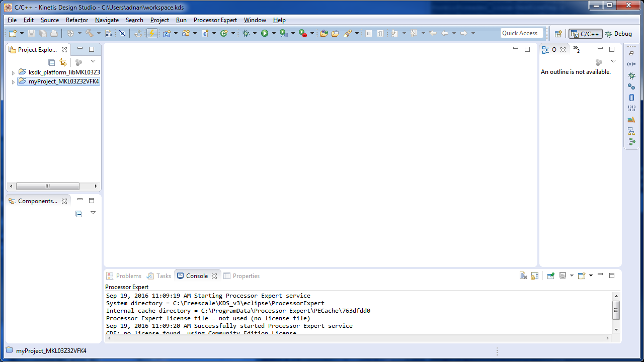Open the Project Explorer view menu
Screen dimensions: 644x362
(x=93, y=61)
